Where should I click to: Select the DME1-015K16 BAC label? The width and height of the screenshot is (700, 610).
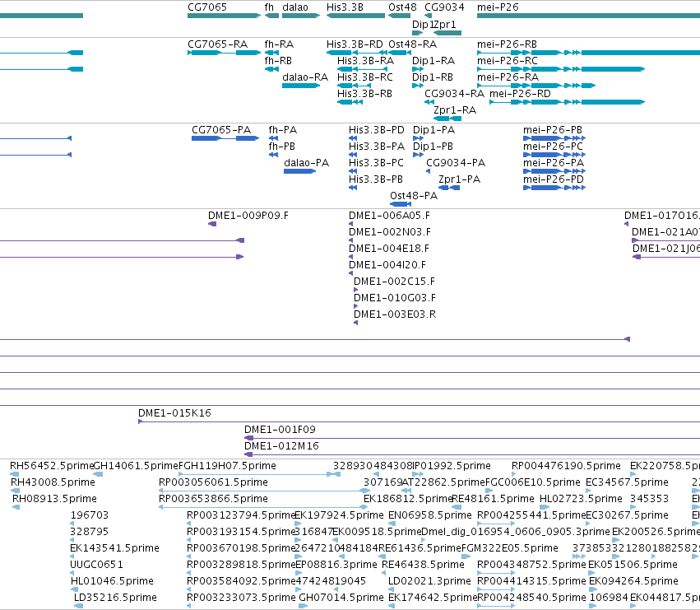point(174,413)
